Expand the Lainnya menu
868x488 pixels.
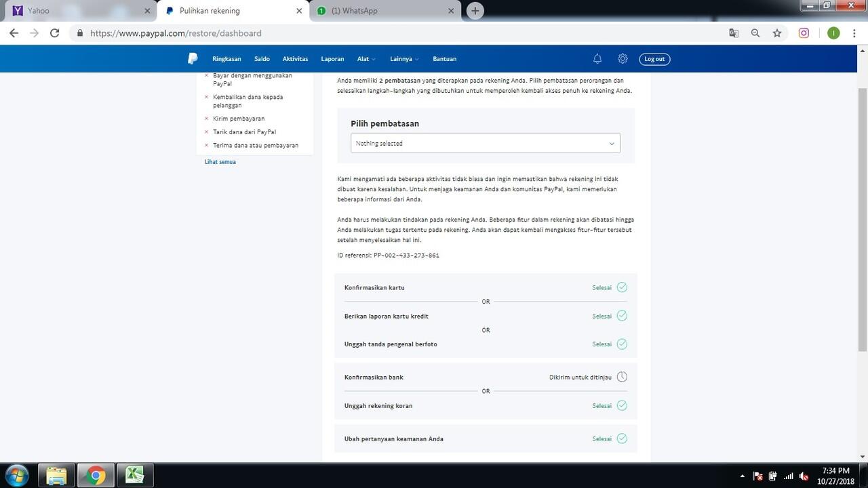[x=404, y=59]
